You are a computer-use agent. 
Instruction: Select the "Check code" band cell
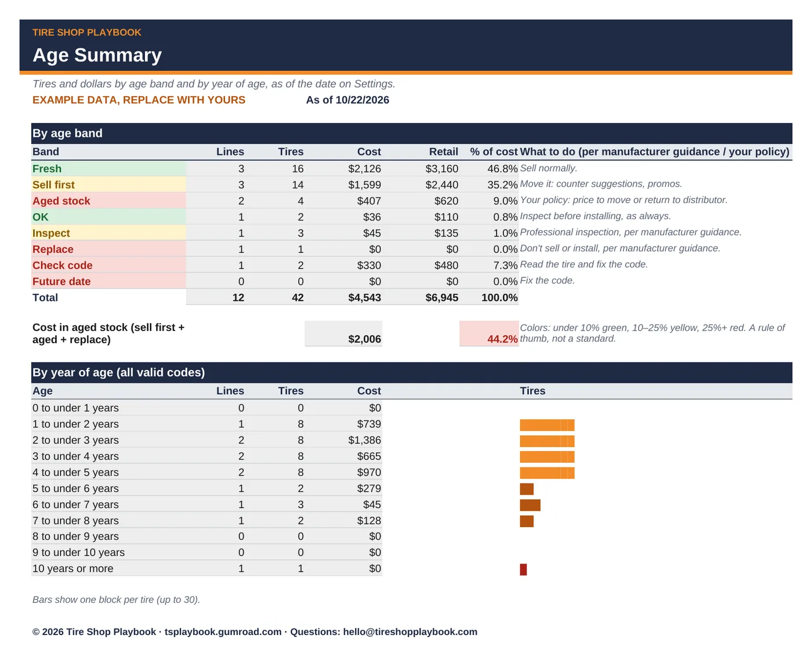[109, 266]
